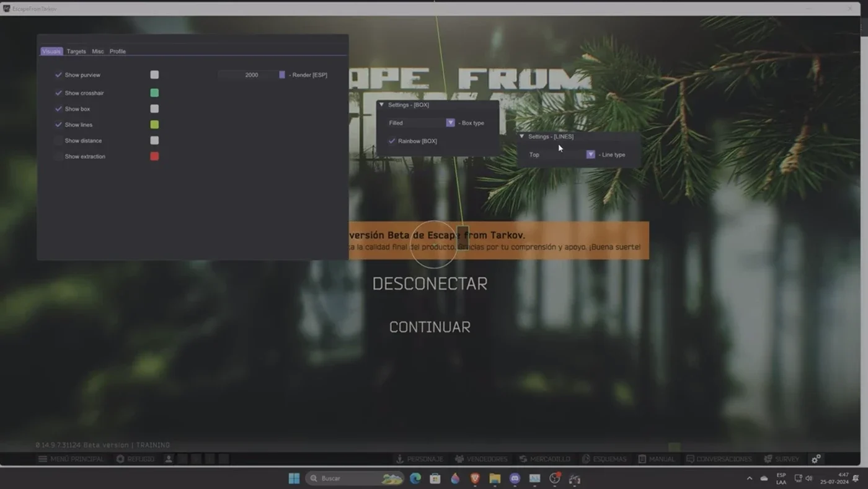
Task: Collapse the Settings - [BOX] panel
Action: click(x=381, y=105)
